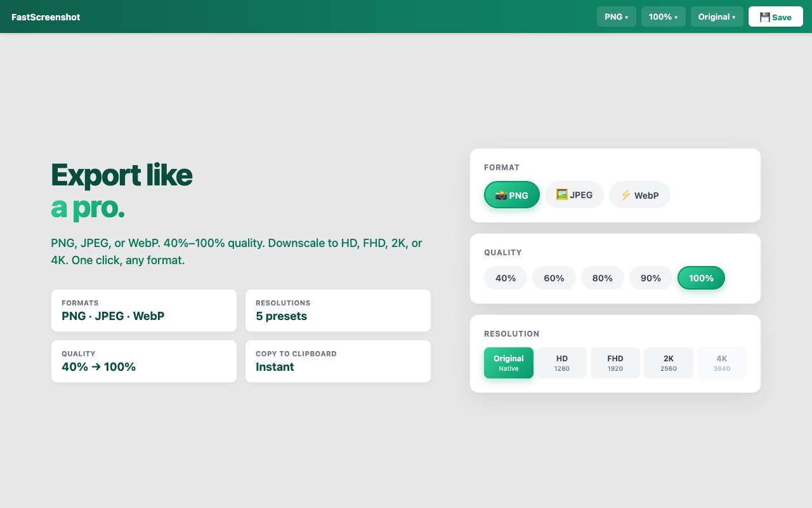Select HD 1280 resolution
Viewport: 812px width, 508px height.
click(x=562, y=363)
